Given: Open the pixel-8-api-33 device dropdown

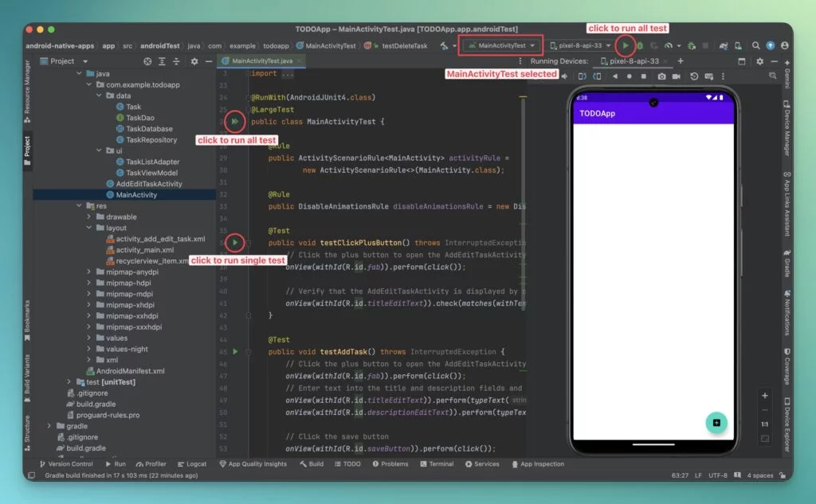Looking at the screenshot, I should pos(581,45).
